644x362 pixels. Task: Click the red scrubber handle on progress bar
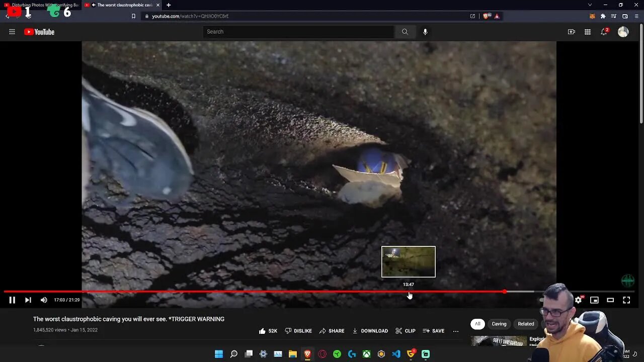[504, 292]
